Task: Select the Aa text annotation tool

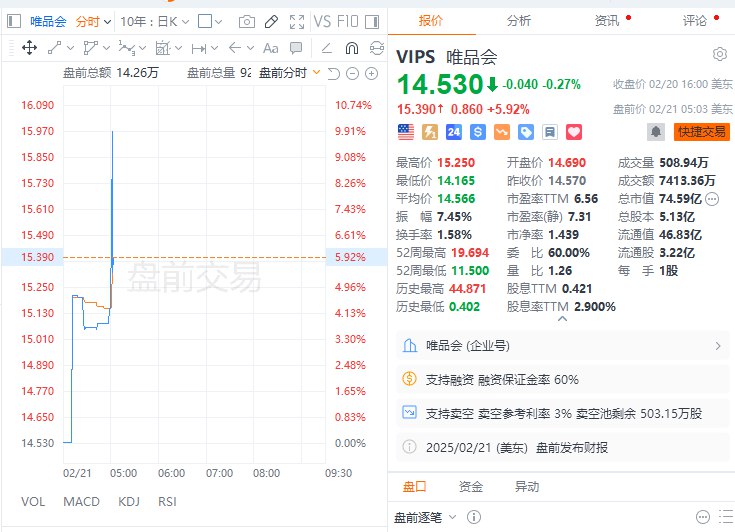Action: pos(270,48)
